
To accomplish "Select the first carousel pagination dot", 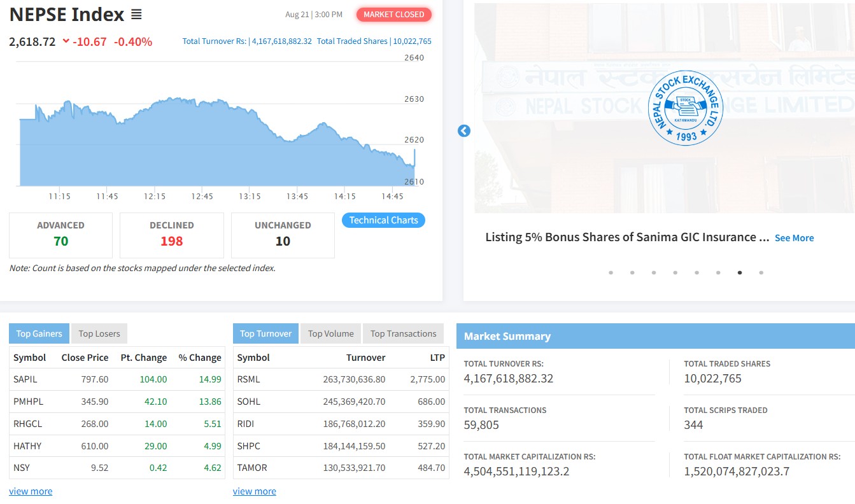I will point(611,272).
